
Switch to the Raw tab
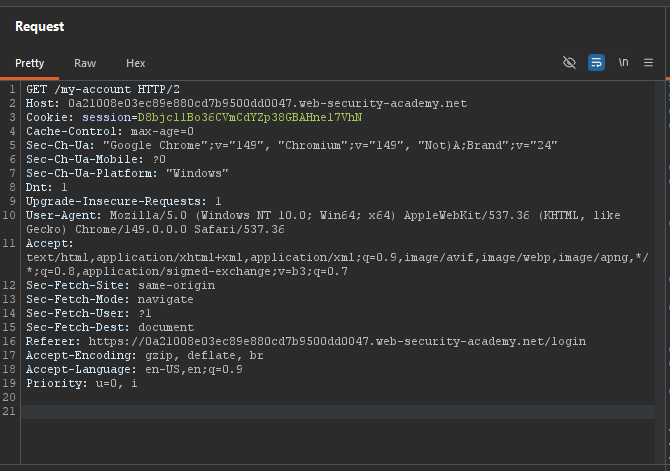(x=85, y=63)
